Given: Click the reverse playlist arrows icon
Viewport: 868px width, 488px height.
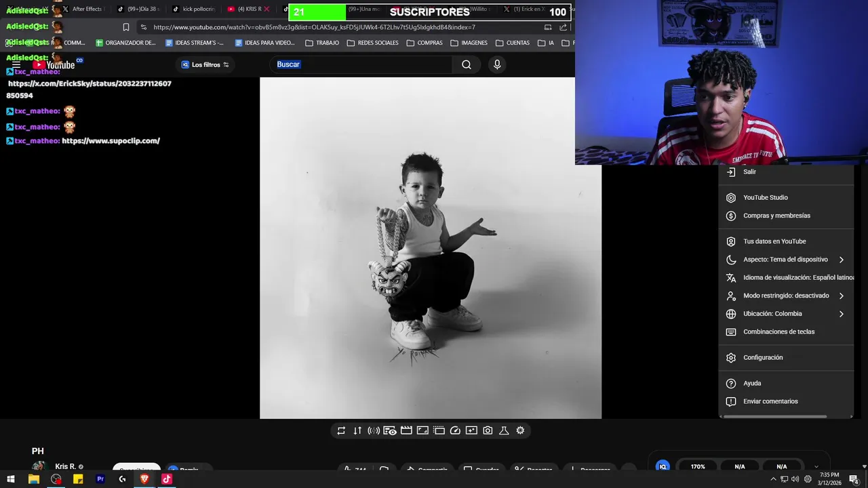Looking at the screenshot, I should (357, 430).
